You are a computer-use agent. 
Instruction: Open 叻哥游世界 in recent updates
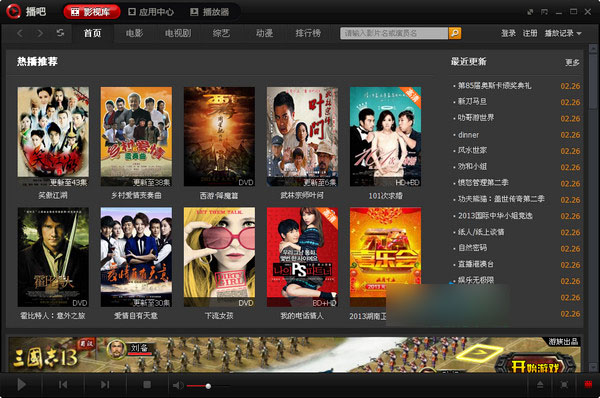476,118
